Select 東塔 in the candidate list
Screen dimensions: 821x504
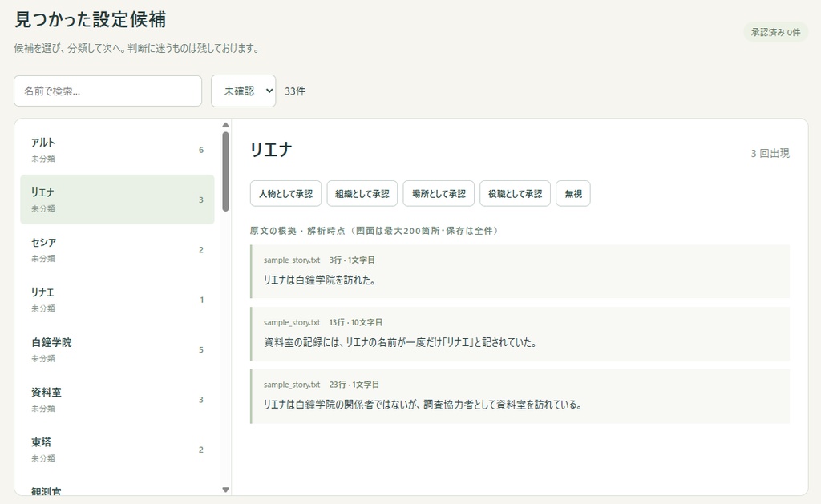[117, 450]
